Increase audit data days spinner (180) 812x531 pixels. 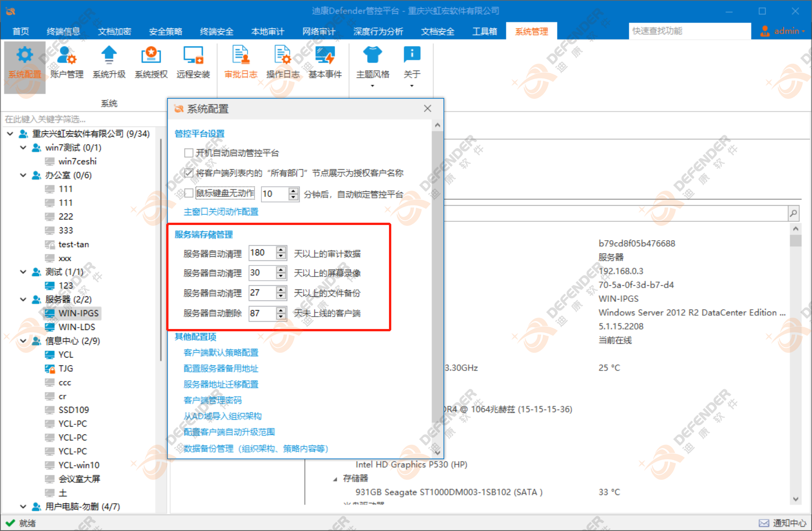(281, 250)
